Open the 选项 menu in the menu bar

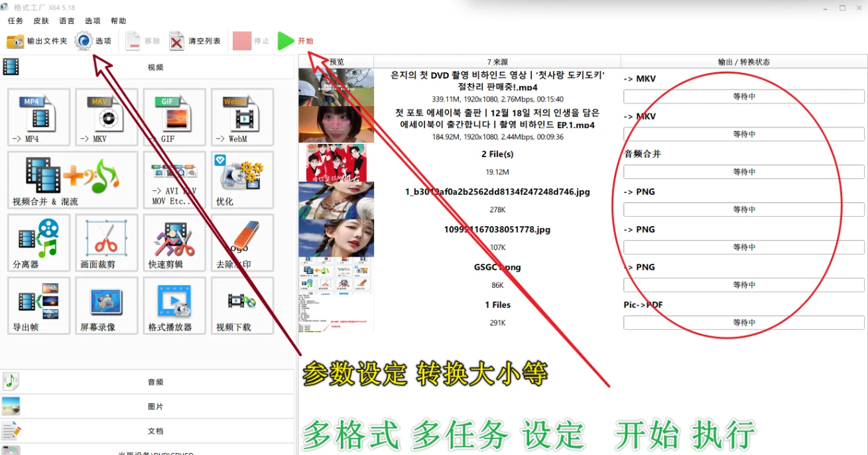(x=93, y=21)
